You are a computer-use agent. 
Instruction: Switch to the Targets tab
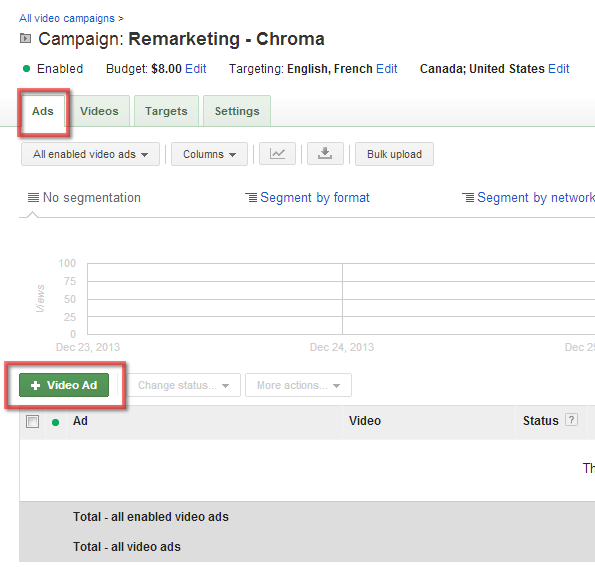coord(166,111)
